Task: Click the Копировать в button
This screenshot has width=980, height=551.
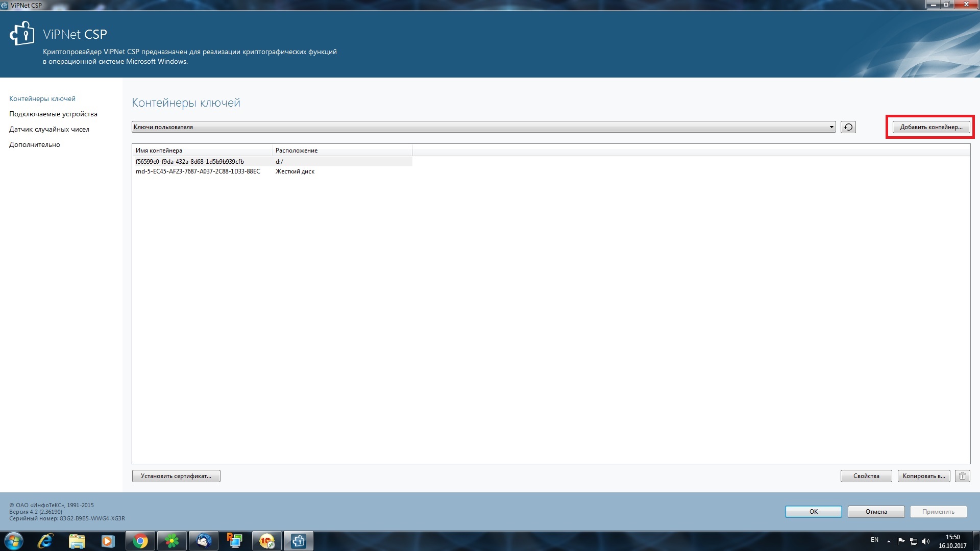Action: point(924,476)
